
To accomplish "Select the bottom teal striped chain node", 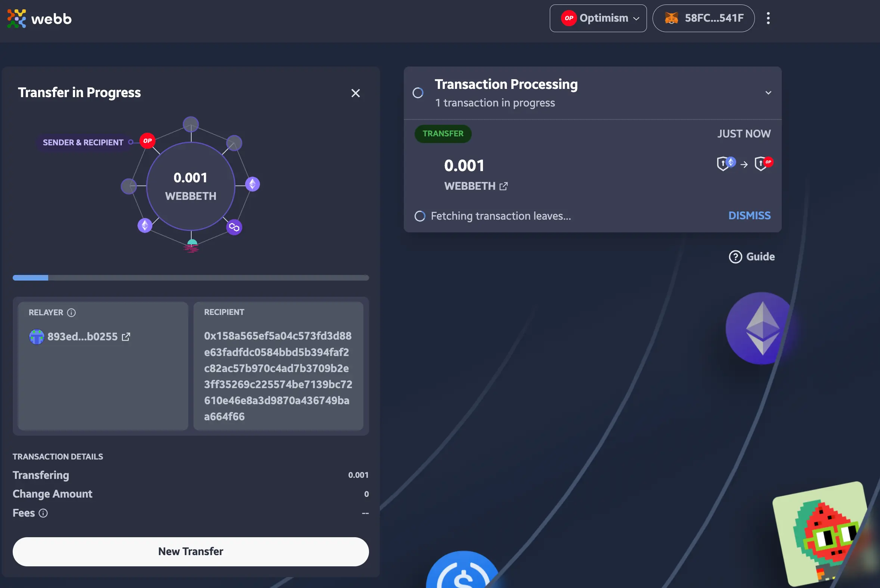I will pos(192,246).
